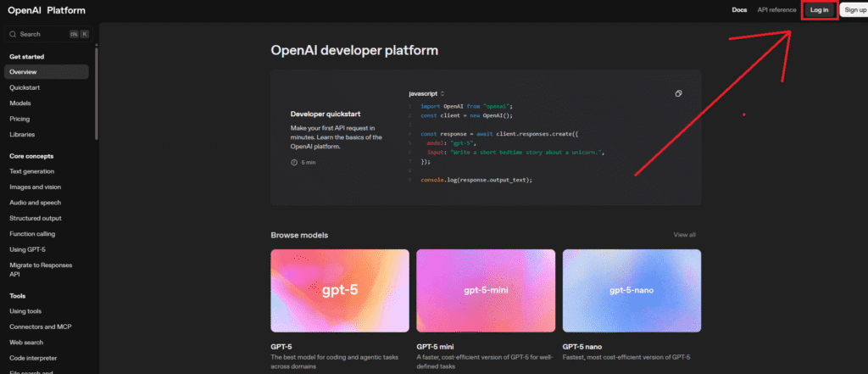Open Web search page

tap(26, 343)
